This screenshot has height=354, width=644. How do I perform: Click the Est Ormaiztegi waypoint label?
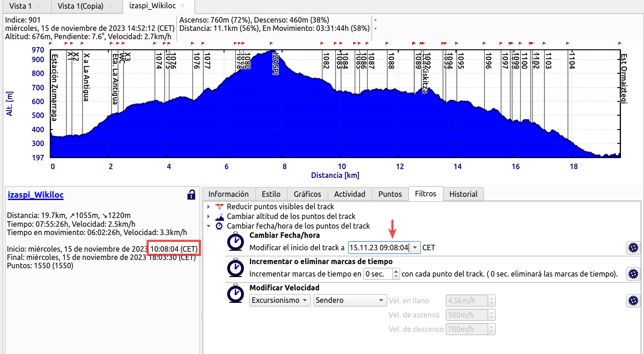[624, 79]
